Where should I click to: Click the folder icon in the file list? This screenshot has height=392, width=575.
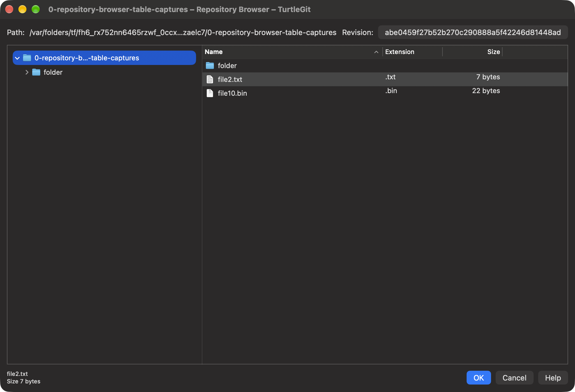pos(210,66)
